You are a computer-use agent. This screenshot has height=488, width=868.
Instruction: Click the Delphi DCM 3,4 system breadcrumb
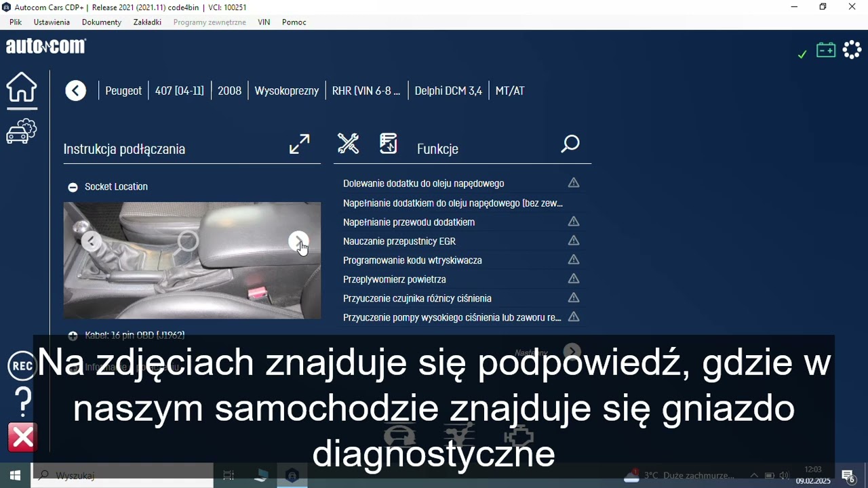(448, 91)
